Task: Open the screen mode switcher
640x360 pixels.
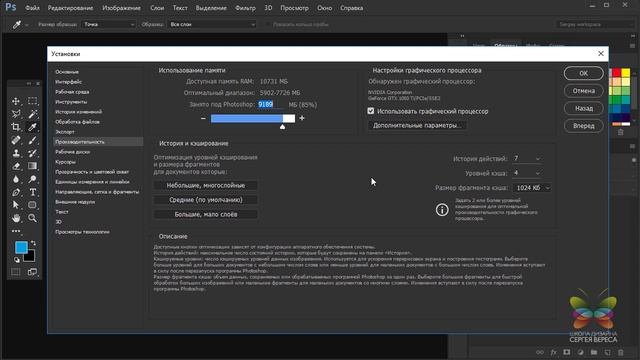Action: [x=32, y=272]
